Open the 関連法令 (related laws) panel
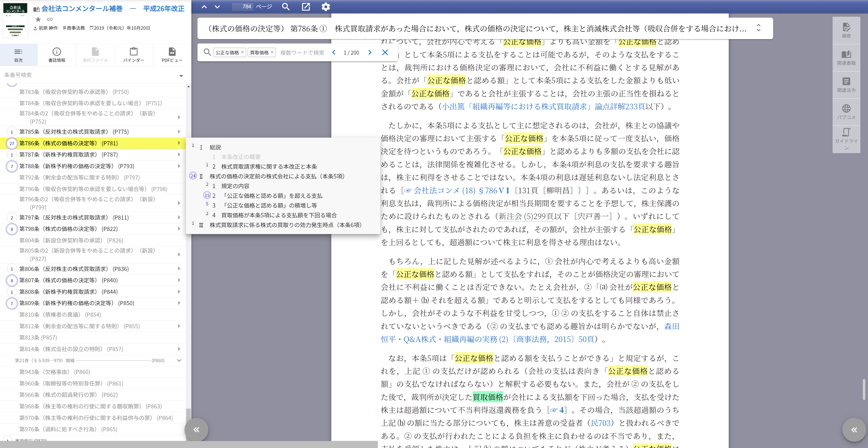The image size is (868, 448). click(x=846, y=84)
